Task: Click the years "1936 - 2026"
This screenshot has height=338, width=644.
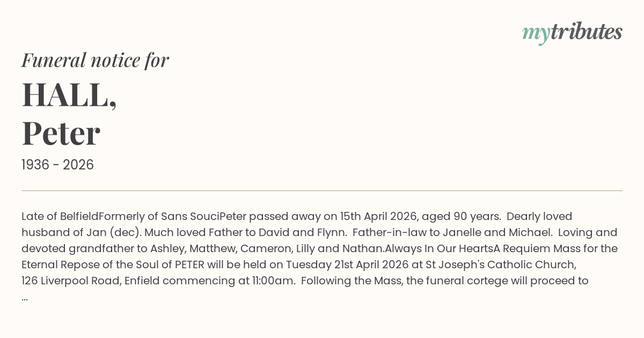Action: [57, 165]
